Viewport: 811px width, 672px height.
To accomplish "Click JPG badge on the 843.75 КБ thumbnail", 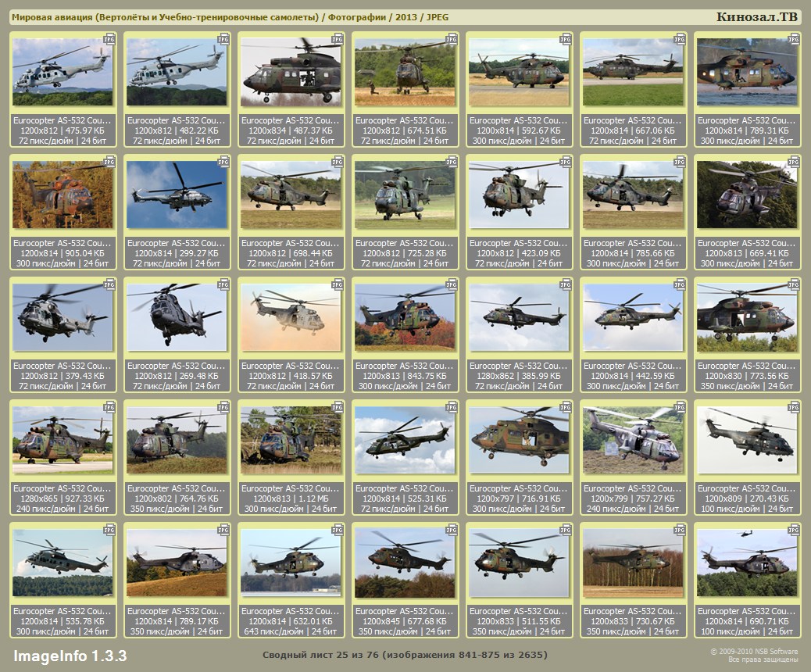I will (452, 284).
